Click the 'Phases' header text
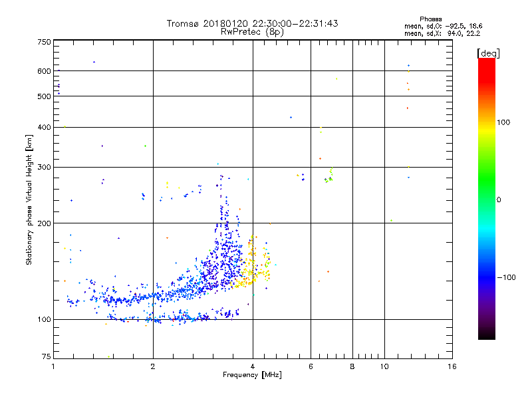This screenshot has width=532, height=399. click(430, 19)
